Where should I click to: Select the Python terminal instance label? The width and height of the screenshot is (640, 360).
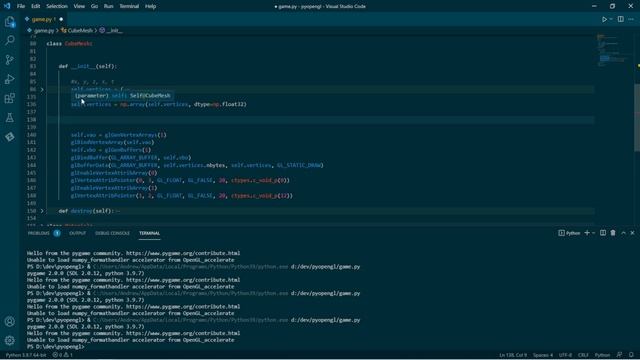click(569, 233)
